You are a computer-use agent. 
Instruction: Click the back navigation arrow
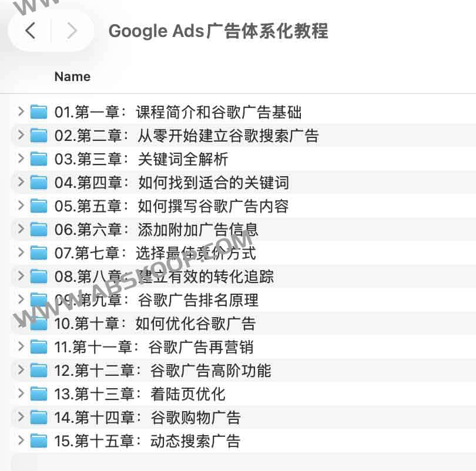tap(31, 31)
